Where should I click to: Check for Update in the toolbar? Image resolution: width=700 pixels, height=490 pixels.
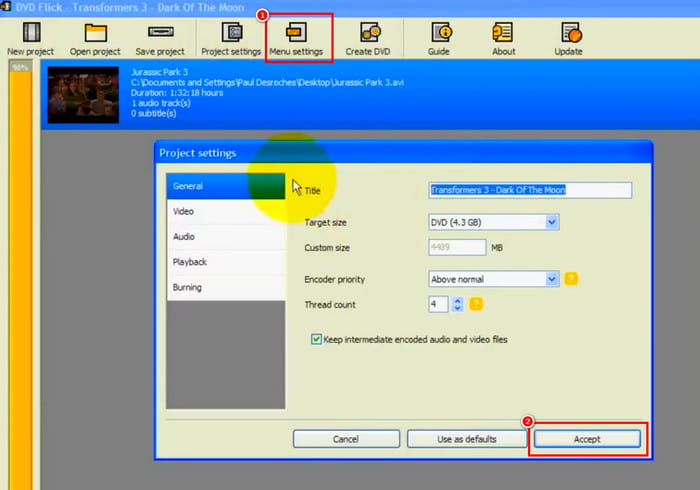coord(569,39)
